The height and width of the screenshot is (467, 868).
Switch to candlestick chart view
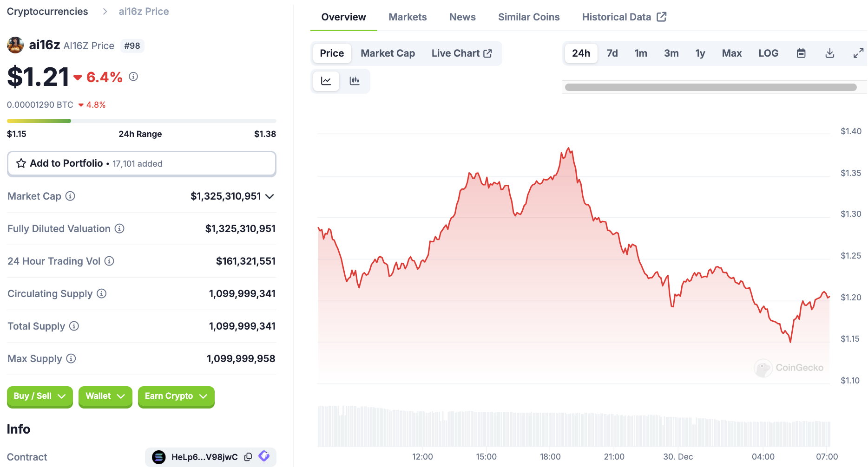coord(355,81)
